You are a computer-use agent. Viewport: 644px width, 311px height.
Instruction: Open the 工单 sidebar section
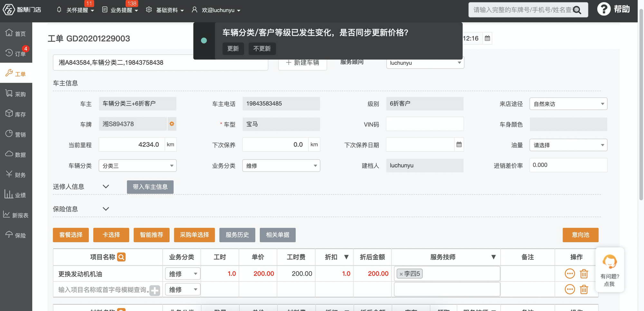point(16,73)
